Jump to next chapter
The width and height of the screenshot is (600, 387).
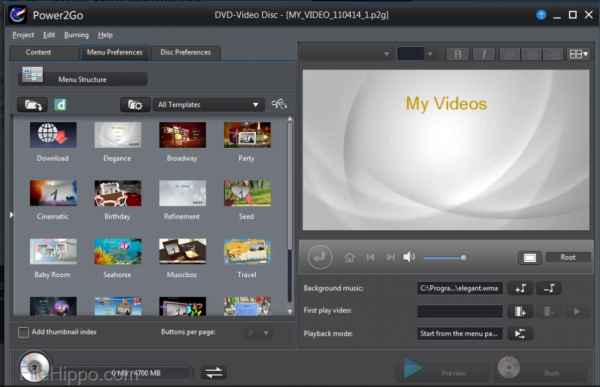391,257
